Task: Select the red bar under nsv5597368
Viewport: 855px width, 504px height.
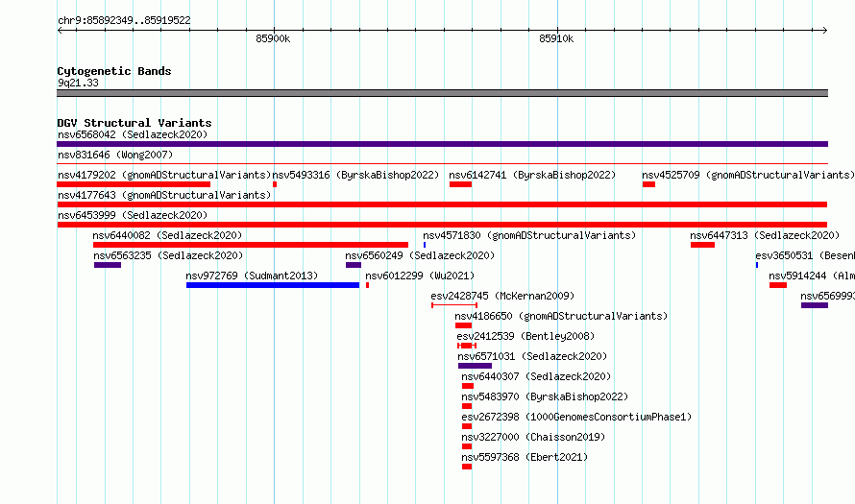Action: [x=467, y=467]
